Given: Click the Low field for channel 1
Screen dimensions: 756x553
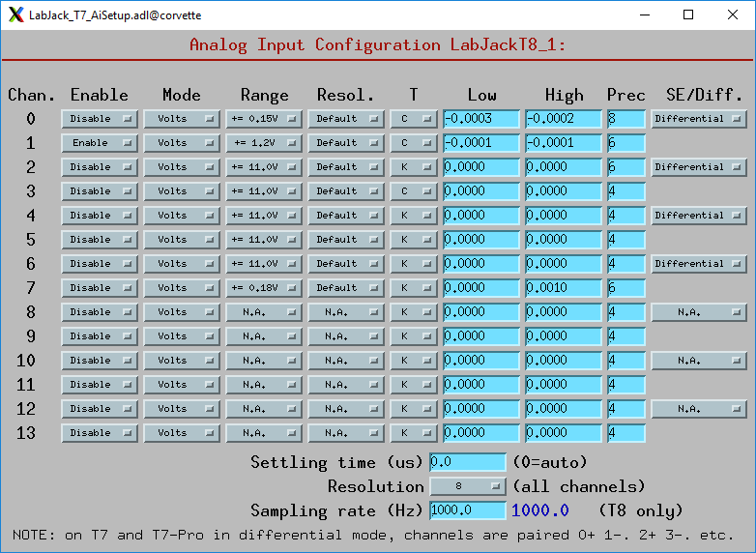Looking at the screenshot, I should (x=481, y=143).
